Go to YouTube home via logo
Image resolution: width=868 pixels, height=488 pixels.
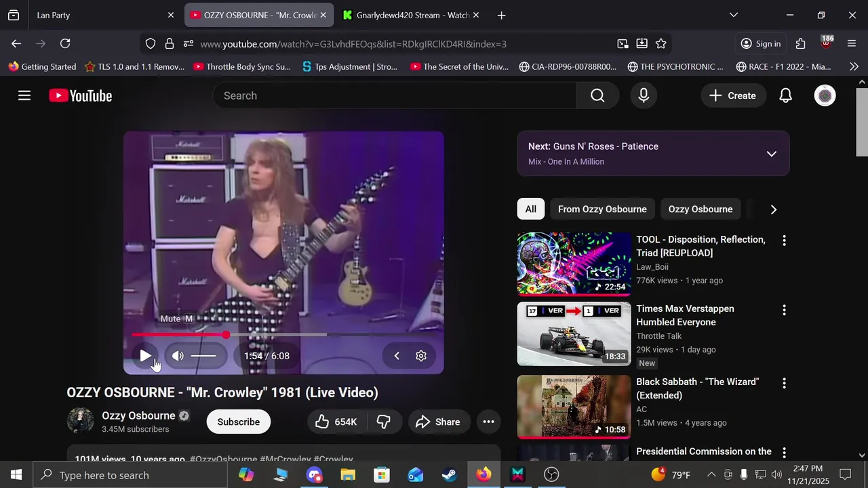click(81, 96)
